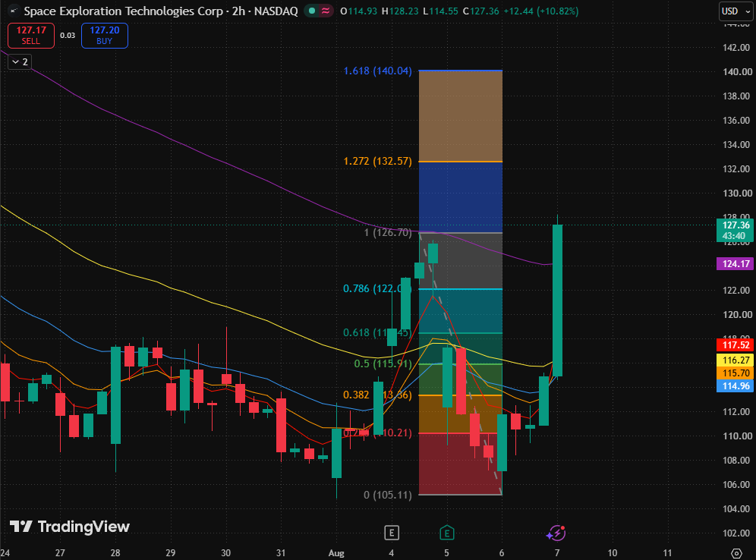This screenshot has width=756, height=560.
Task: Click the TradingView logo
Action: 69,527
